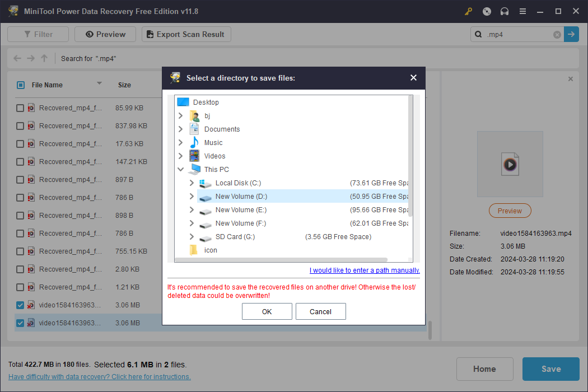Click 'I would like to enter a path manually'
Screen dimensions: 588x392
tap(365, 270)
